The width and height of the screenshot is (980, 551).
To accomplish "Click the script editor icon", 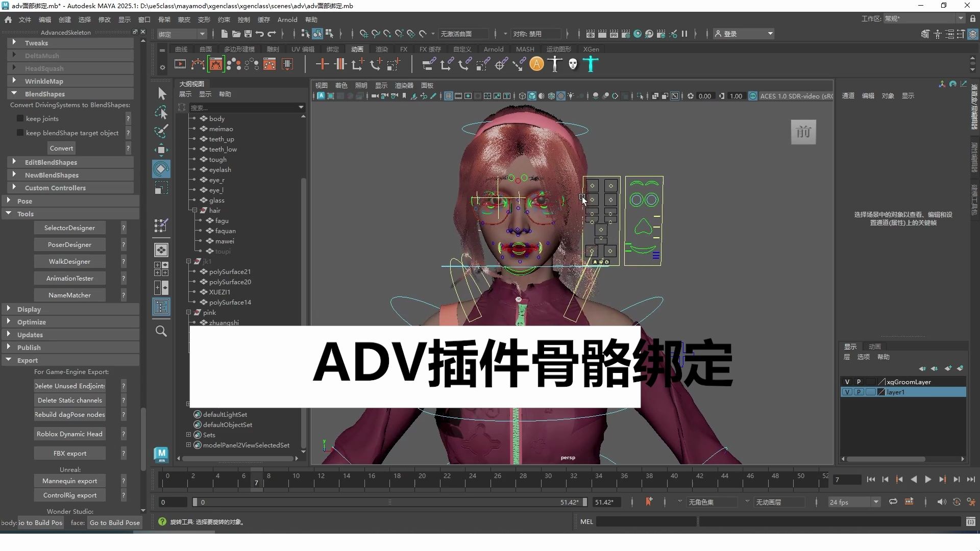I will tap(971, 521).
